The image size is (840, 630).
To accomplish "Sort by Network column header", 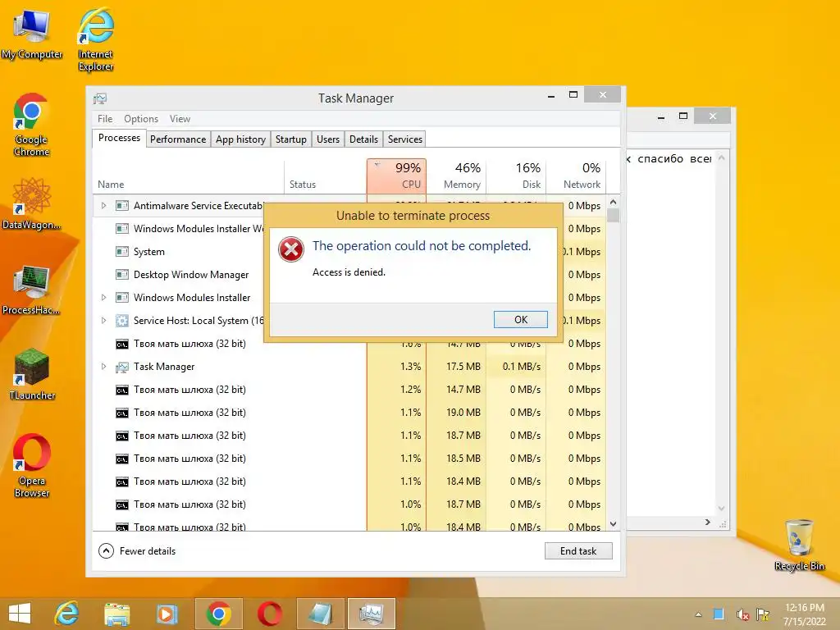I will pos(577,176).
